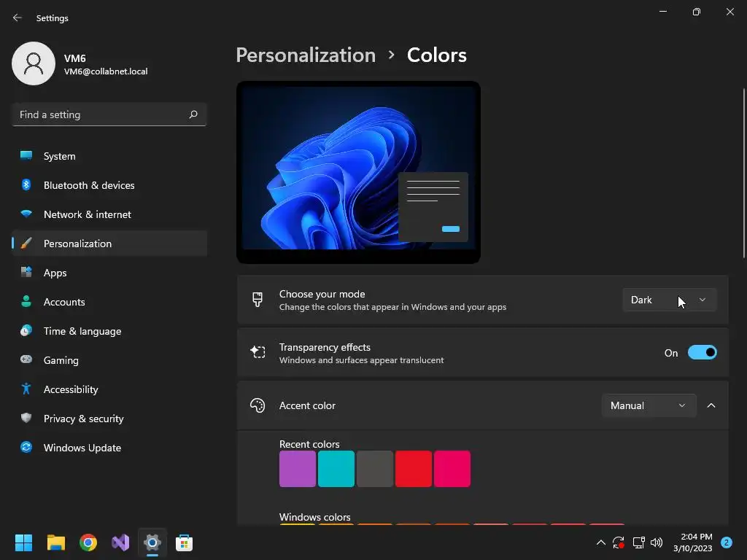Open Visual Studio from the taskbar
This screenshot has width=747, height=560.
pyautogui.click(x=120, y=542)
